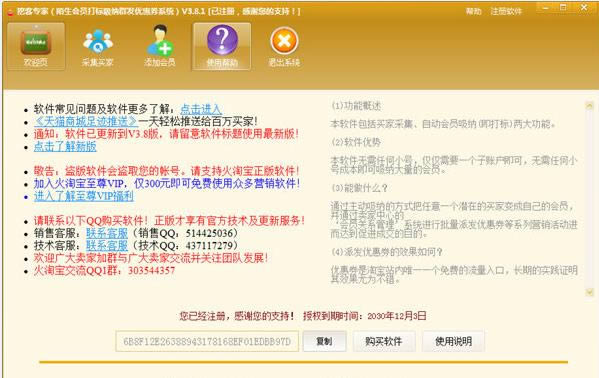
Task: Click the 使用说明 button
Action: pyautogui.click(x=453, y=341)
